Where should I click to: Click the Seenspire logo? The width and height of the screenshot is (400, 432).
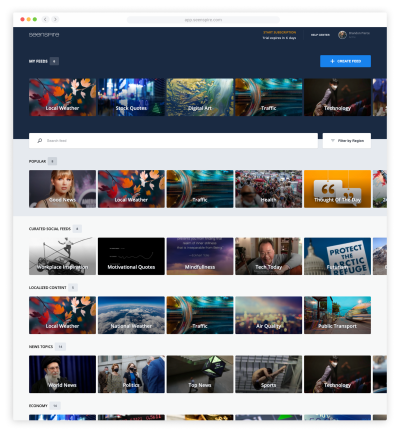tap(44, 35)
